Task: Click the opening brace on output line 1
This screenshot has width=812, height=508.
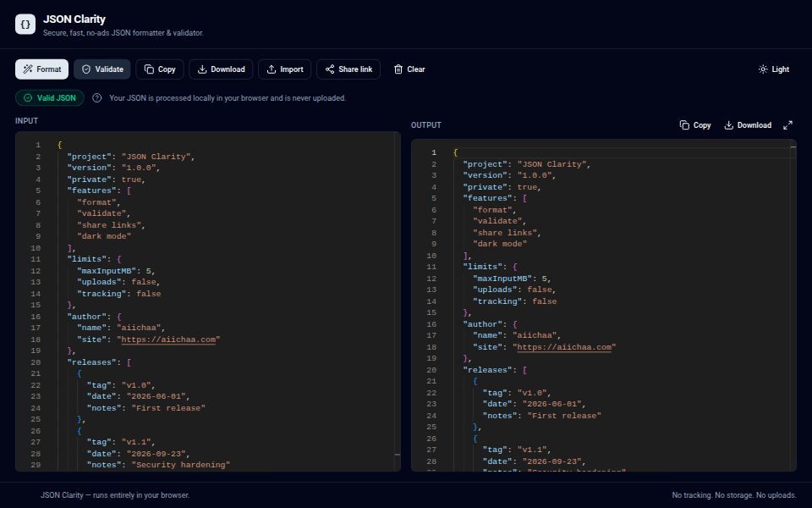Action: pos(455,152)
